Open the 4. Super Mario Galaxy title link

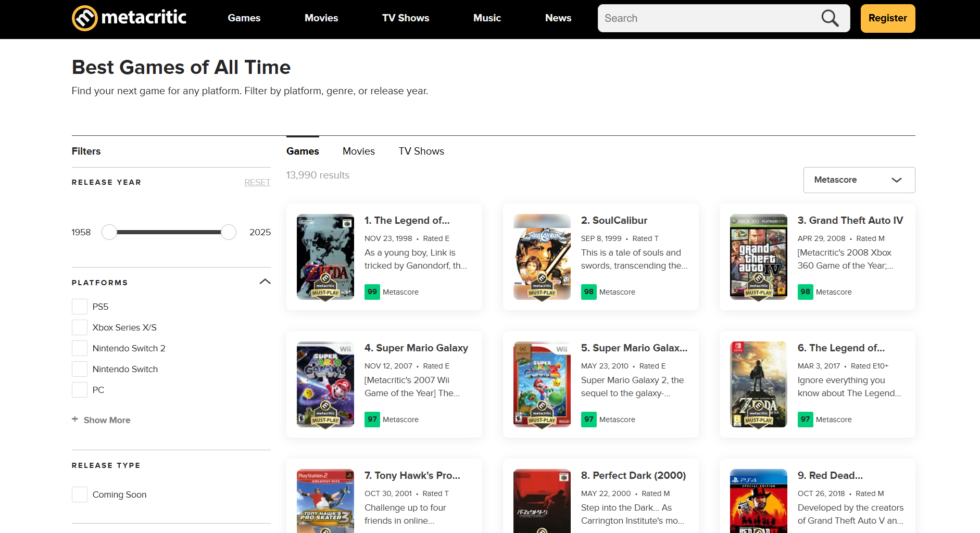(416, 348)
